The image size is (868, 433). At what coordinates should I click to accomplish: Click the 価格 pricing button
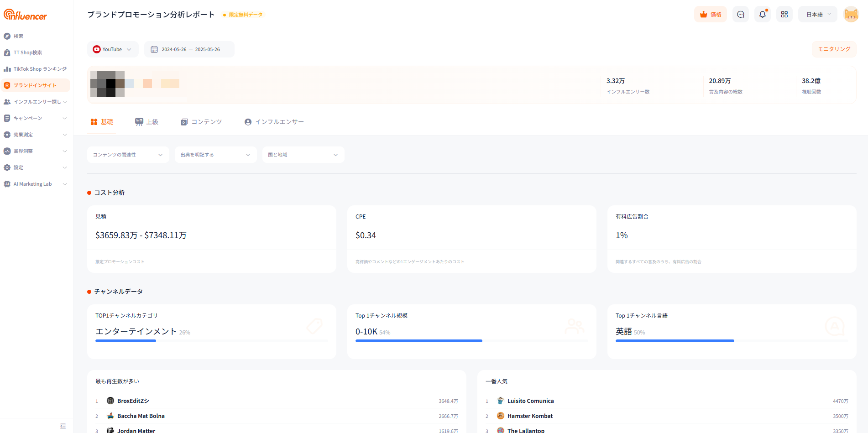(x=711, y=15)
